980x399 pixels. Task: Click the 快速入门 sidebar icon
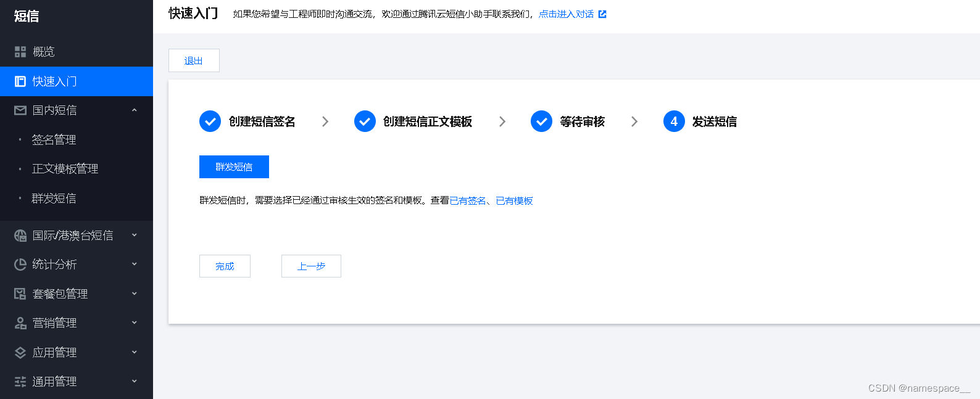[x=20, y=81]
